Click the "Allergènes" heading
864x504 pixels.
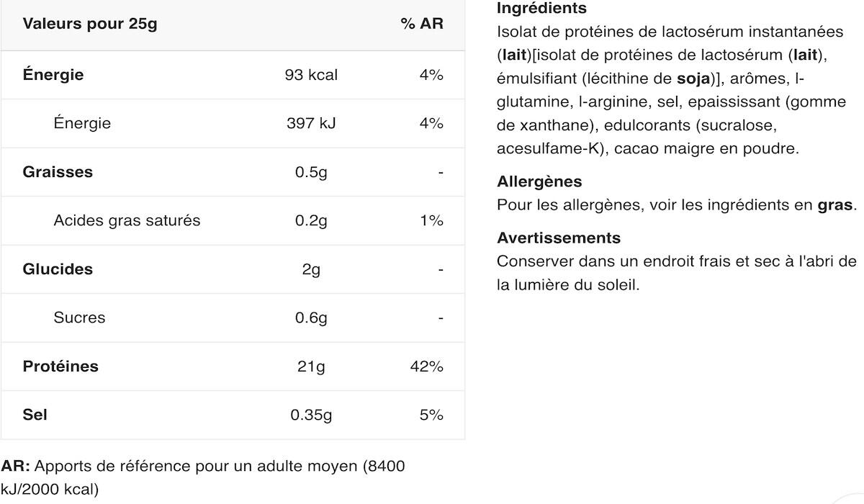click(x=539, y=181)
